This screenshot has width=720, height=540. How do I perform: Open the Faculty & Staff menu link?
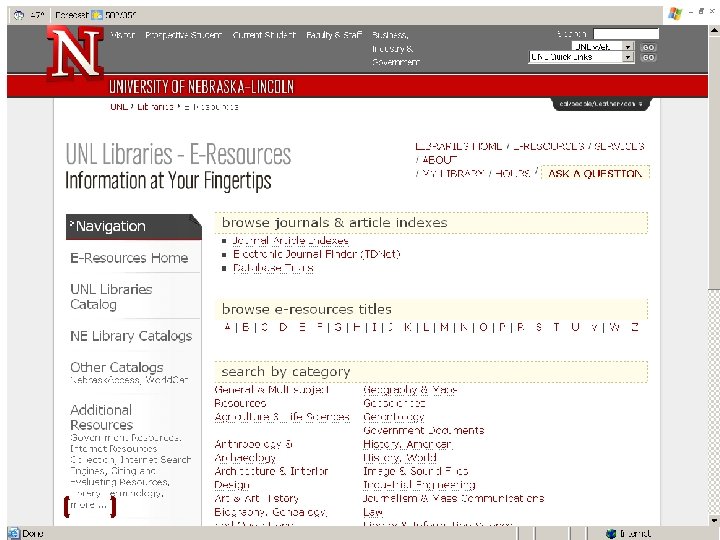(x=334, y=35)
